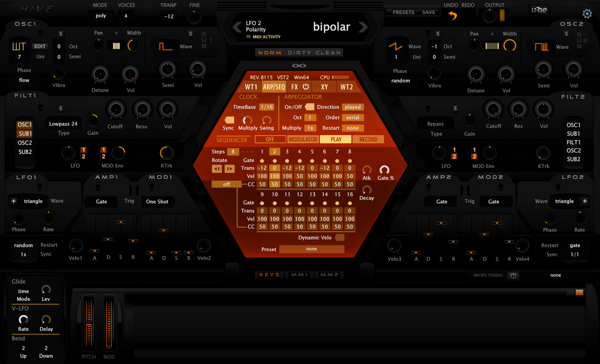
Task: Click the link infinity icon above hexagon
Action: [x=299, y=66]
